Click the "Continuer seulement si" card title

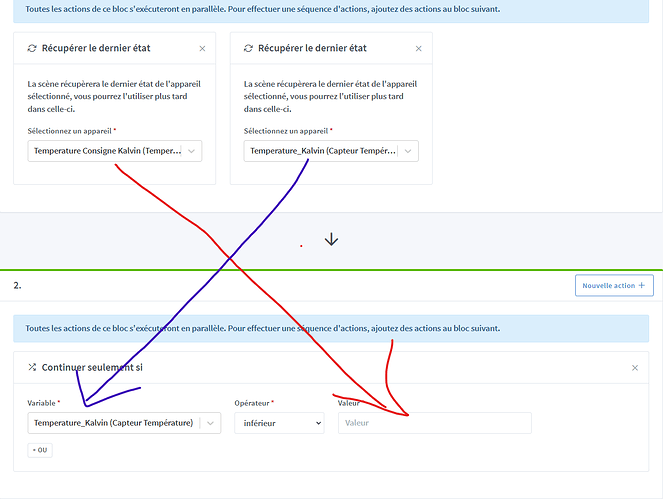click(92, 368)
